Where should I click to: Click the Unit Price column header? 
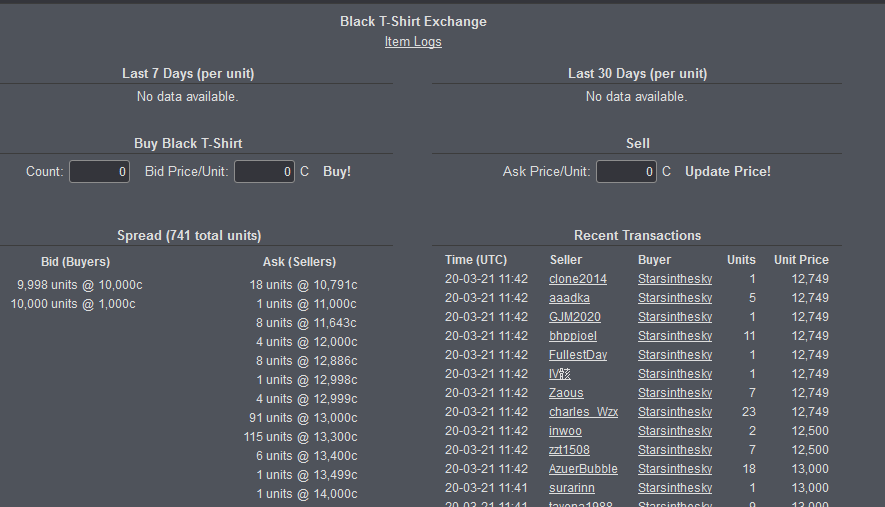point(801,260)
